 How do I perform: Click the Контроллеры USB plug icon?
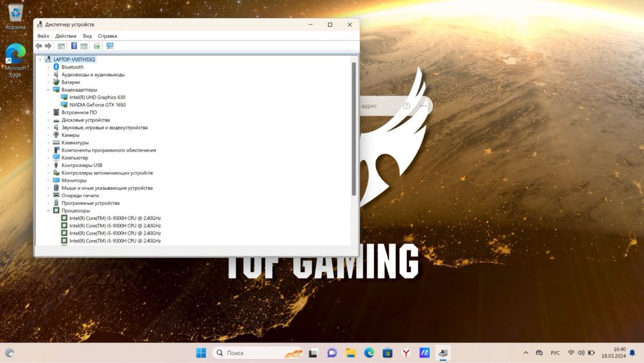click(56, 165)
